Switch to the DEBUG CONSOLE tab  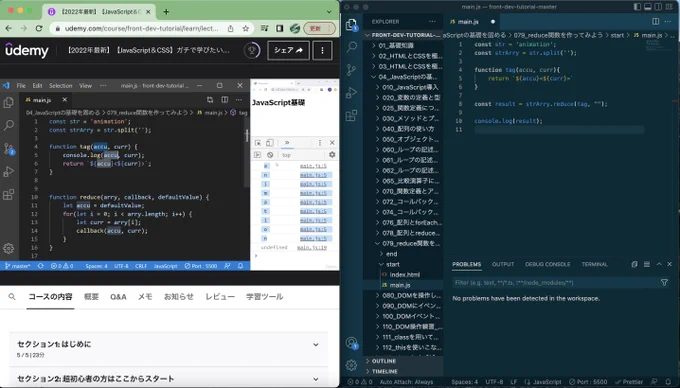(547, 264)
